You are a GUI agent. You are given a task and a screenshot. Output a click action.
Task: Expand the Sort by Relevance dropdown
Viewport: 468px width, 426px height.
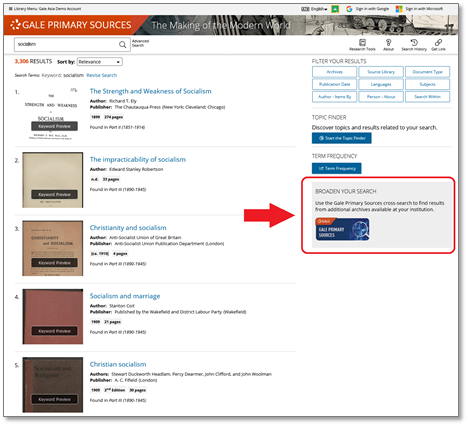pyautogui.click(x=100, y=62)
